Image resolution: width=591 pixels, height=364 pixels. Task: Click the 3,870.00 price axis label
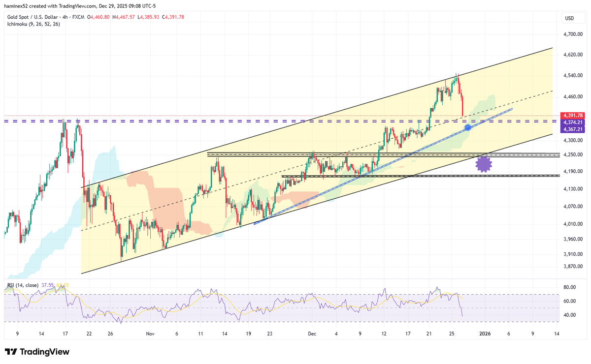[574, 267]
